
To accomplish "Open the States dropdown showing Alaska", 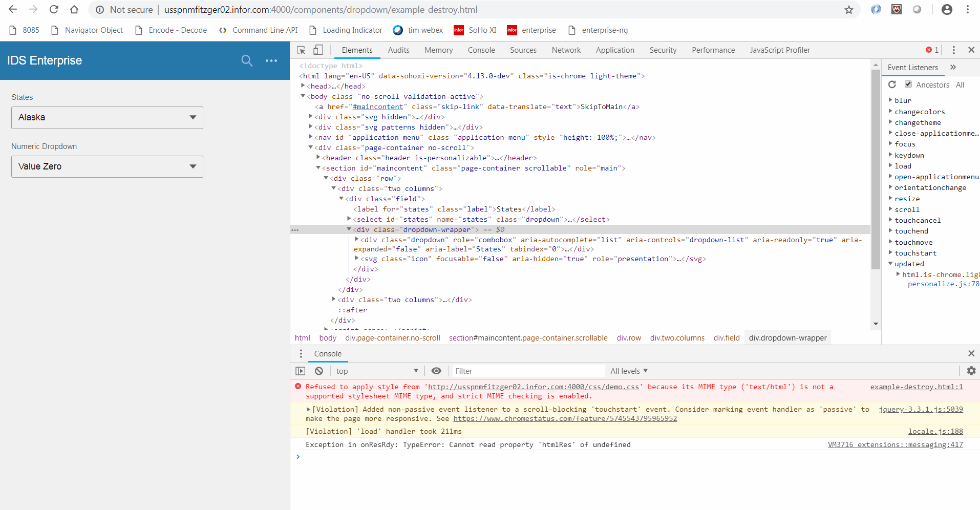I will pyautogui.click(x=106, y=117).
